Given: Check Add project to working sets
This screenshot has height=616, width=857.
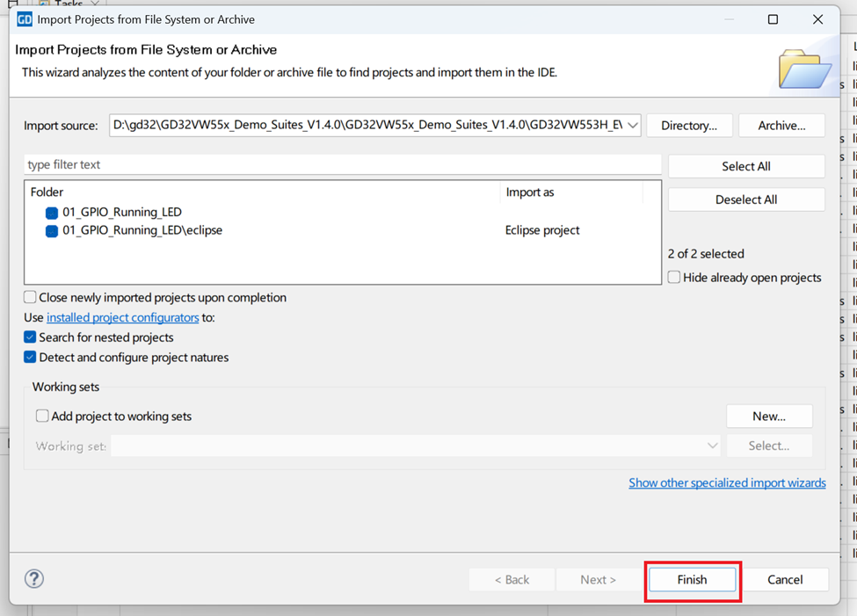Looking at the screenshot, I should [x=42, y=417].
